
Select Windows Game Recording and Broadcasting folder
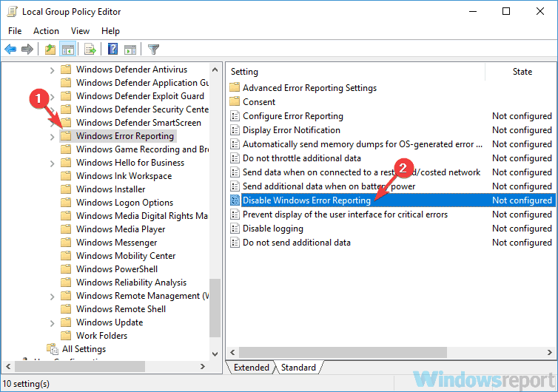click(142, 149)
